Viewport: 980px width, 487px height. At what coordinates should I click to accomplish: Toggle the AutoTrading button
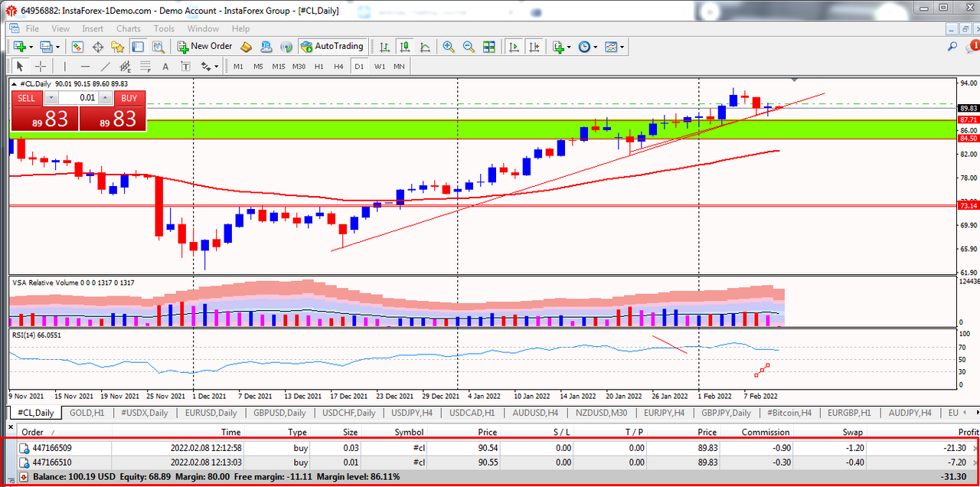tap(333, 47)
